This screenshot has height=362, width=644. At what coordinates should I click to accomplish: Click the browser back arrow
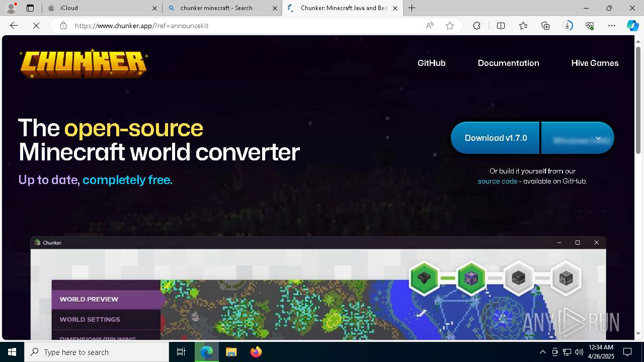[14, 26]
